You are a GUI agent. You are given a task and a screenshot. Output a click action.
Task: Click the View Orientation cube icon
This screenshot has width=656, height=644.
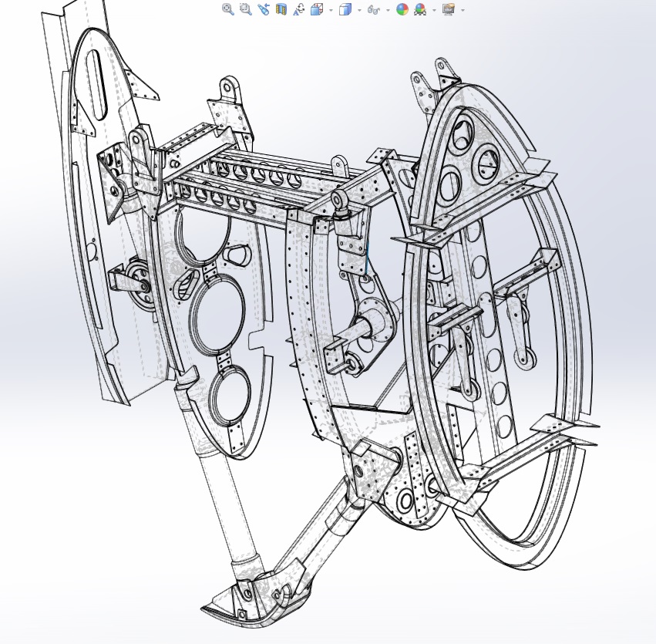(317, 9)
